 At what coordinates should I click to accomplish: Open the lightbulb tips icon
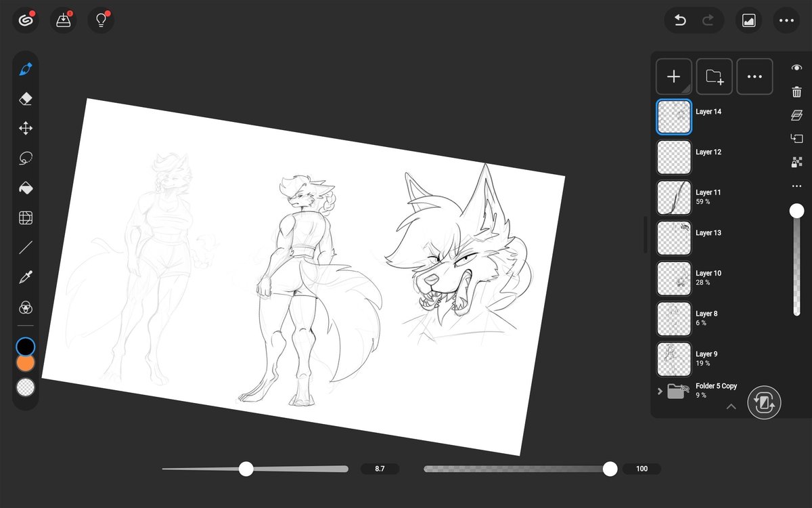101,20
